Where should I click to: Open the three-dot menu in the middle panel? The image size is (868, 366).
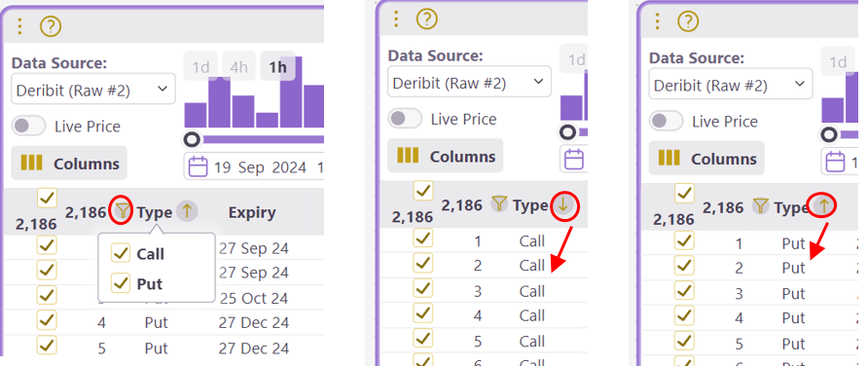tap(396, 18)
